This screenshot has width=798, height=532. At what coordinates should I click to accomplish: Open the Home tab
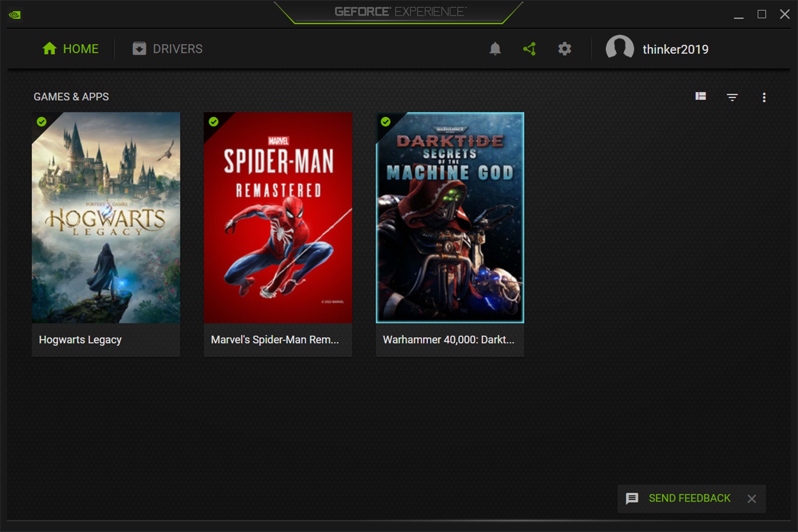point(70,49)
